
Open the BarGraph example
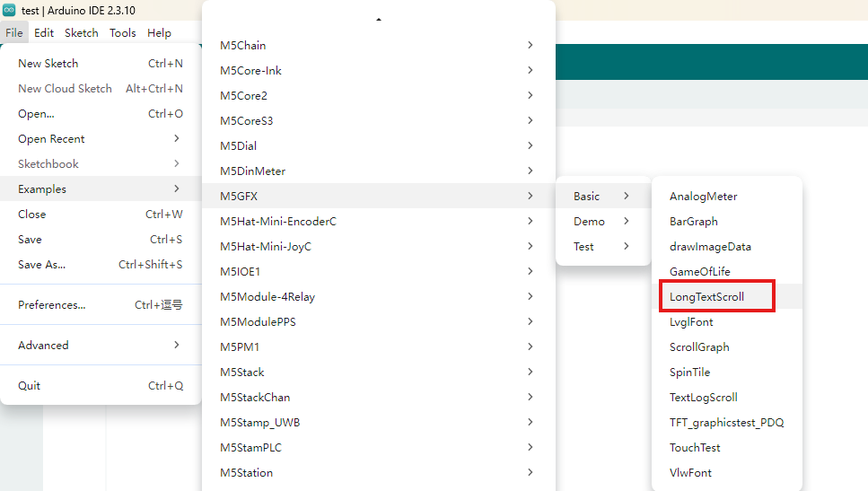[x=727, y=222]
